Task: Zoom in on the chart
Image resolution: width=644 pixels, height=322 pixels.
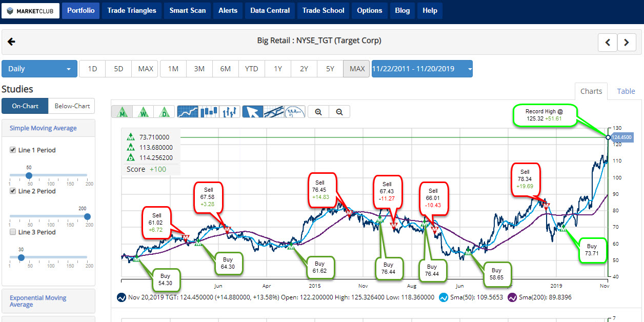Action: point(318,112)
